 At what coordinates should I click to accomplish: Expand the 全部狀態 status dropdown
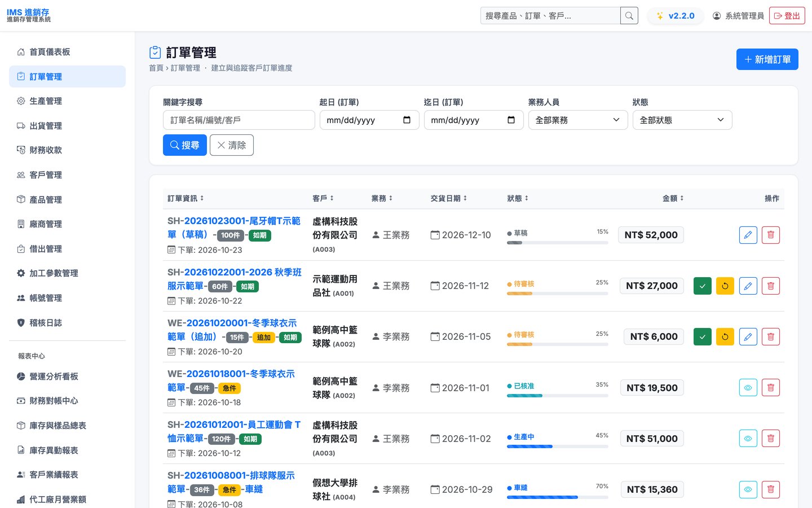pyautogui.click(x=682, y=120)
